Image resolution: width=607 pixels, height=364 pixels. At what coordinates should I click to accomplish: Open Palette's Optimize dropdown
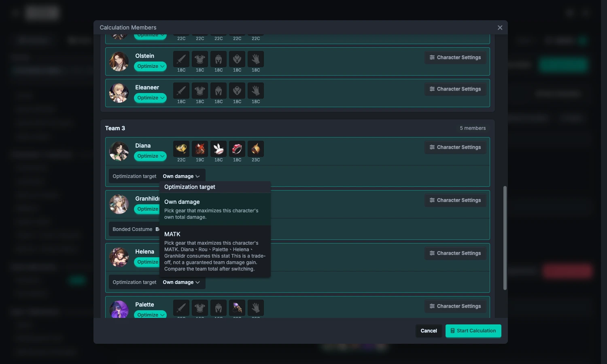[151, 315]
